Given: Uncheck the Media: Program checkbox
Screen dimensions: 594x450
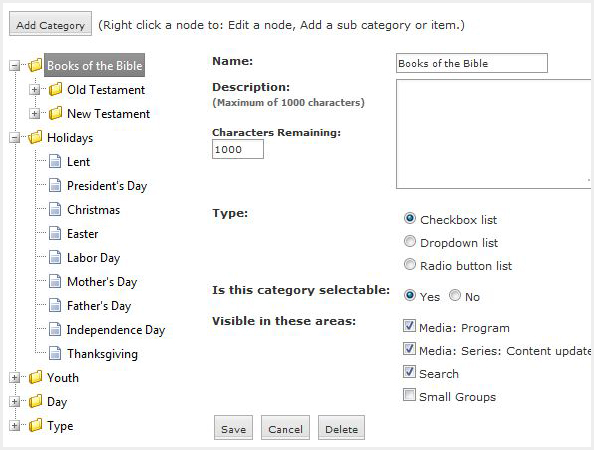Looking at the screenshot, I should (409, 326).
